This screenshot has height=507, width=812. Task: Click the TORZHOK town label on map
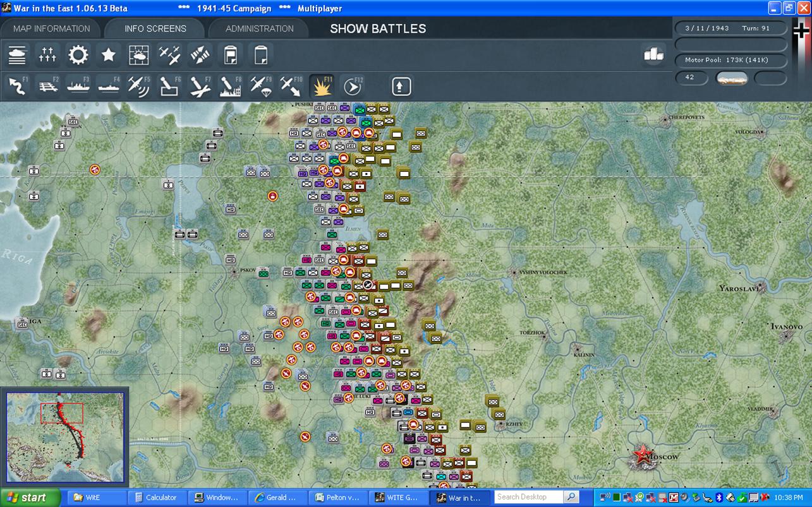click(531, 332)
